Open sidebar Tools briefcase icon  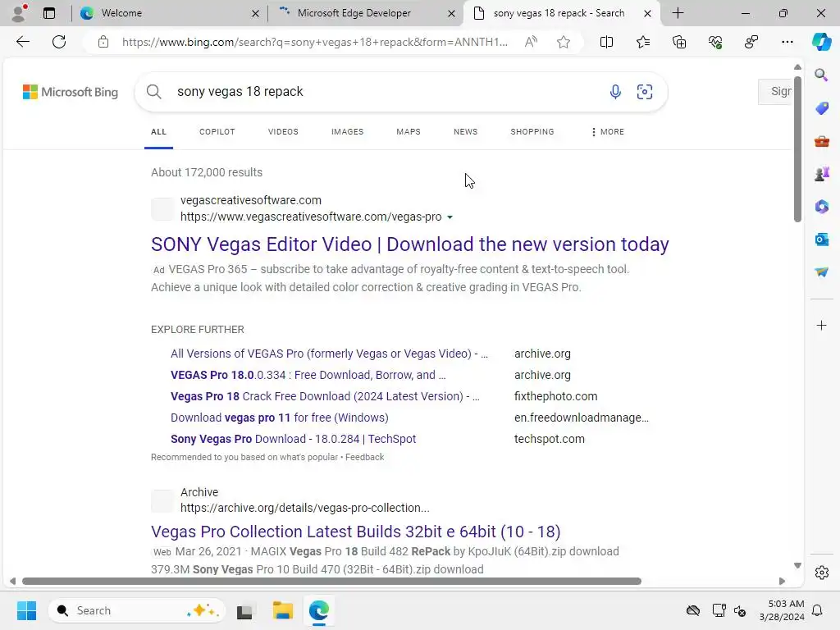(821, 141)
